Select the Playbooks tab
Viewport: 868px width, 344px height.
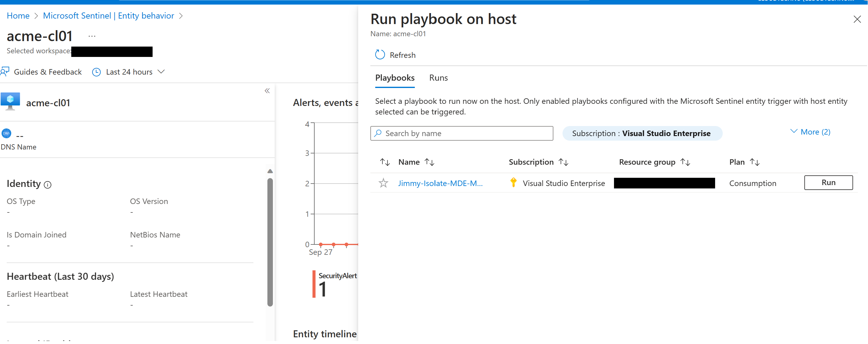click(x=395, y=78)
